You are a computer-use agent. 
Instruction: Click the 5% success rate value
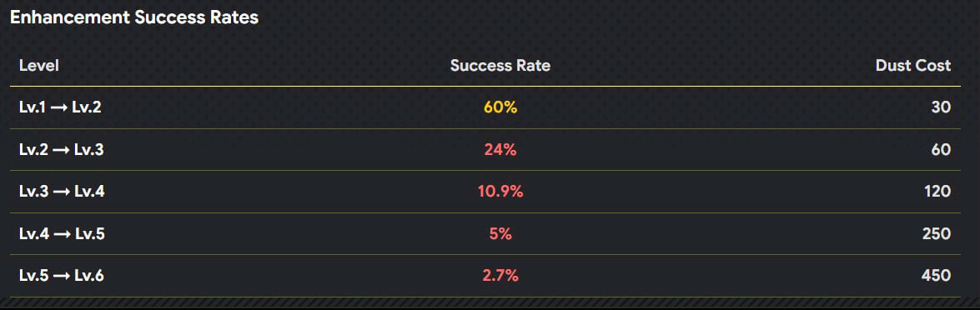click(500, 233)
